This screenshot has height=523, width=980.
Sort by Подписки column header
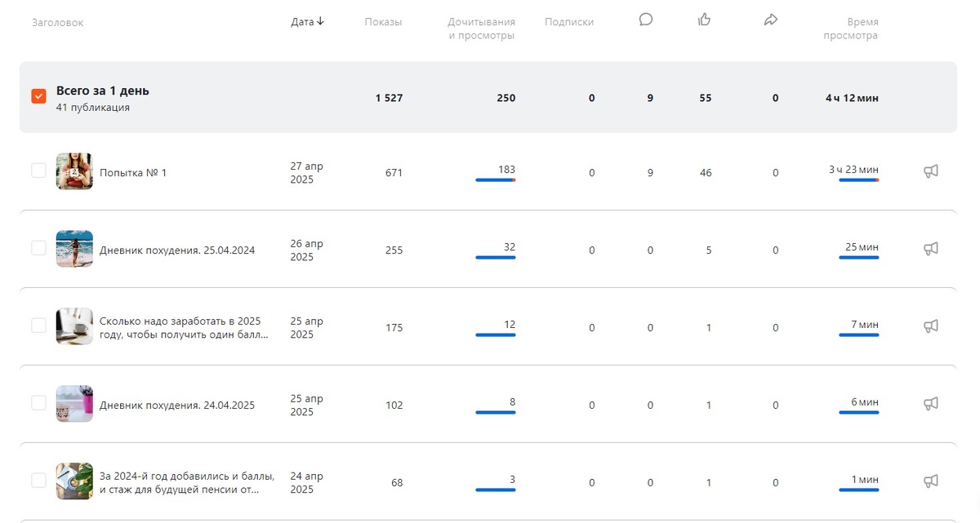click(x=569, y=22)
